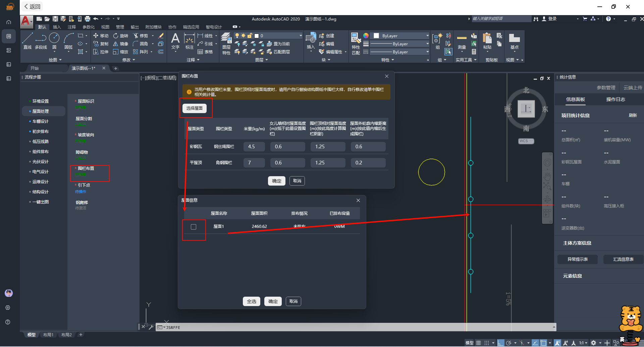Toggle ortho mode in status bar
This screenshot has height=347, width=644.
click(x=500, y=343)
